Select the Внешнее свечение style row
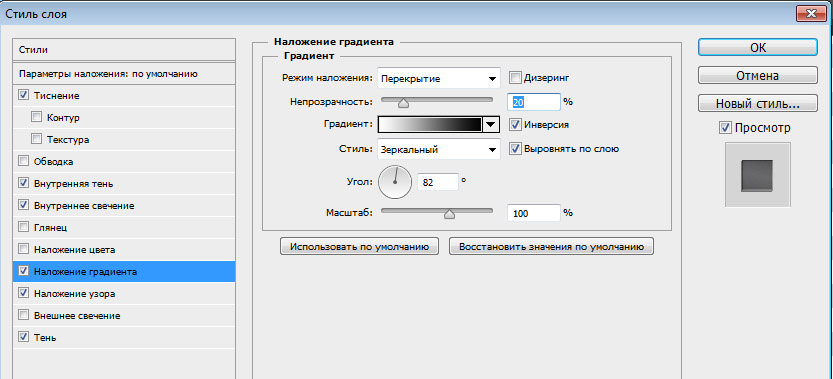 (124, 315)
